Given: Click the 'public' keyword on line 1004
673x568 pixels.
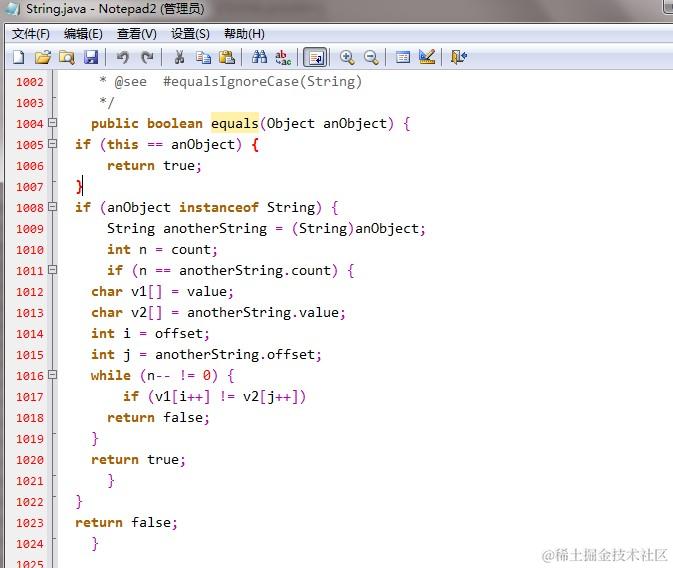Looking at the screenshot, I should 115,124.
